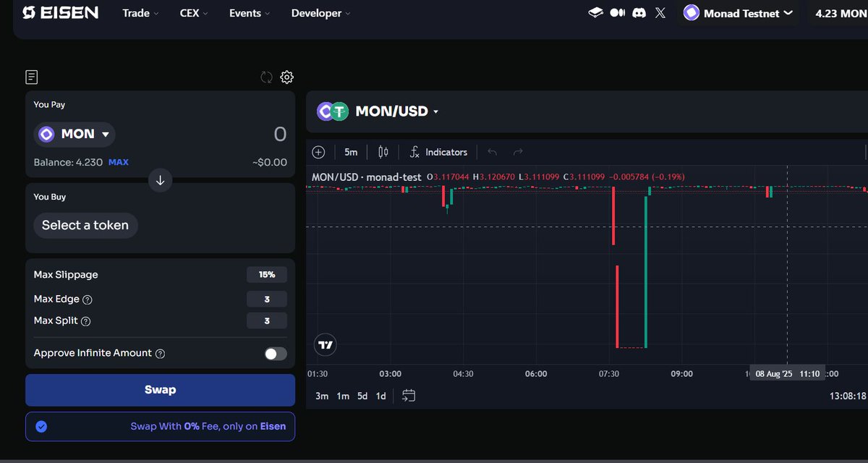Image resolution: width=868 pixels, height=463 pixels.
Task: Click the MON/USD pair token icons
Action: (x=333, y=111)
